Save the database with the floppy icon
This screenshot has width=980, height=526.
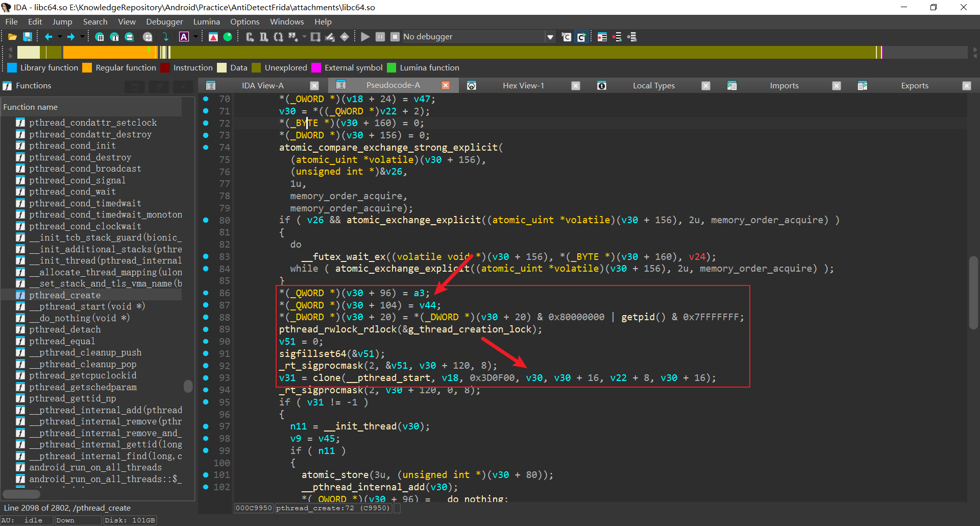tap(28, 37)
